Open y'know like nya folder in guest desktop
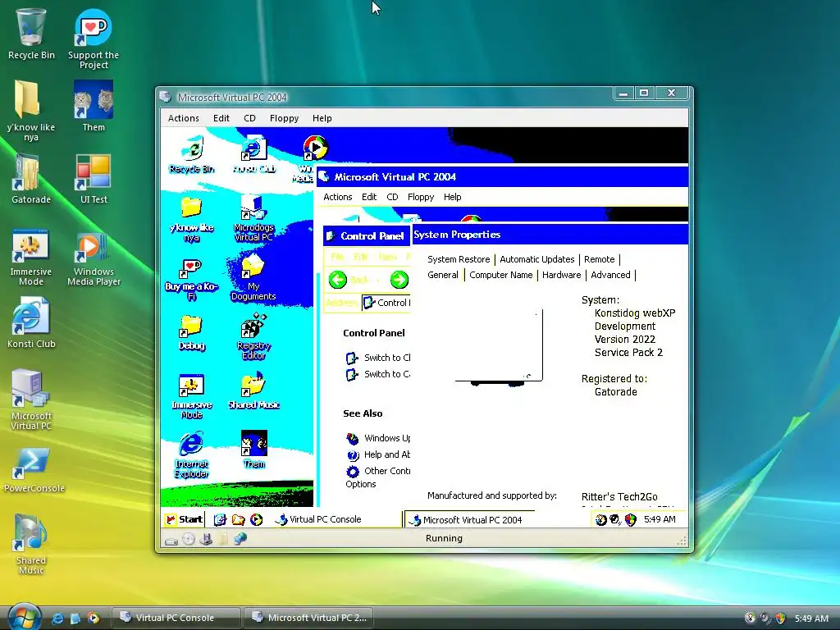This screenshot has width=840, height=630. click(191, 220)
